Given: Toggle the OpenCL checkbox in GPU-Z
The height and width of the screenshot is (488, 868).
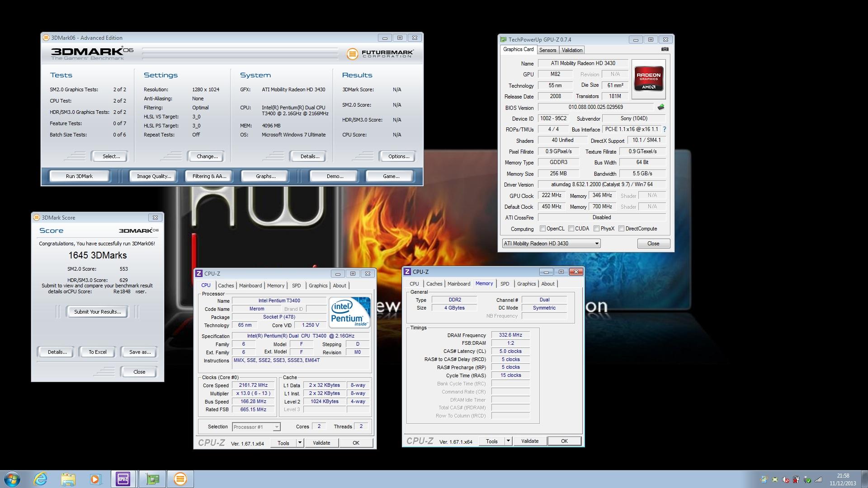Looking at the screenshot, I should click(x=542, y=229).
